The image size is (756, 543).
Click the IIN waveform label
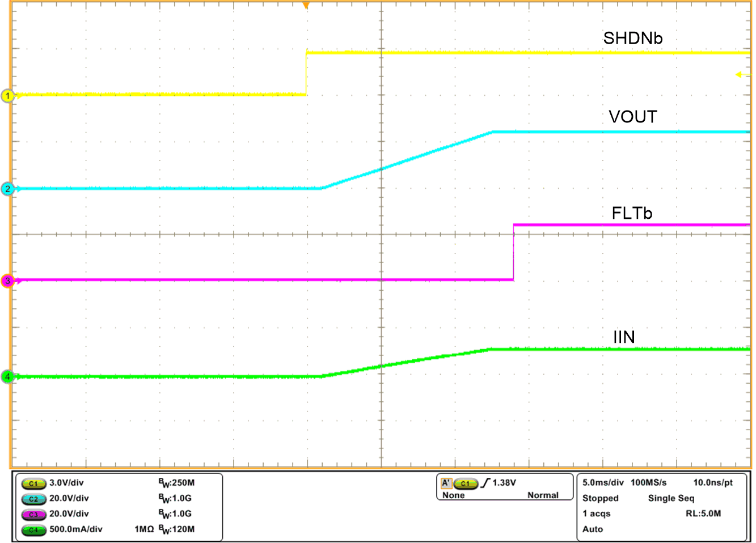point(624,337)
